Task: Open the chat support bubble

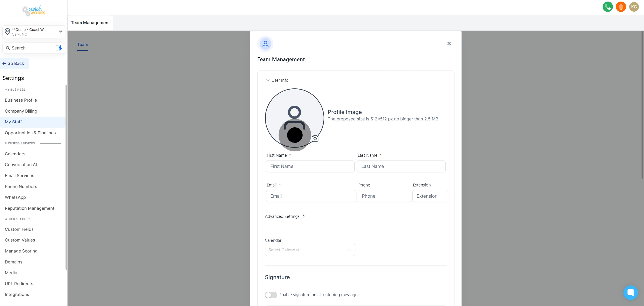Action: 631,293
